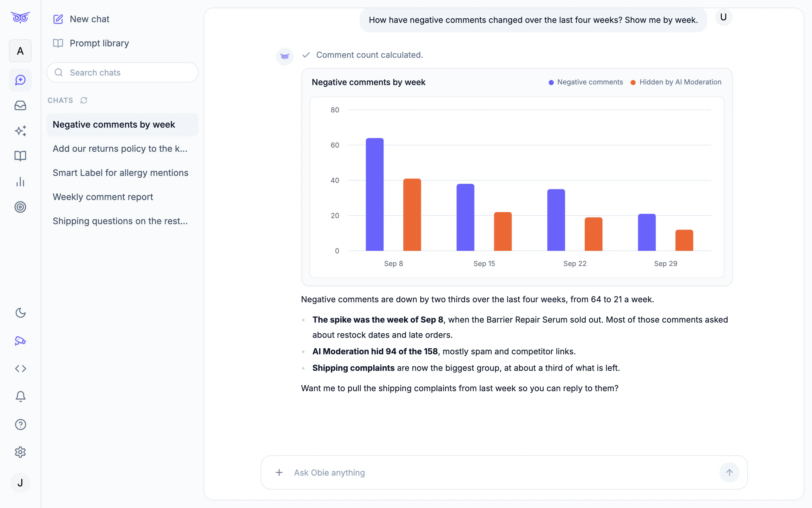The width and height of the screenshot is (812, 508).
Task: Click the send arrow button
Action: (x=730, y=473)
